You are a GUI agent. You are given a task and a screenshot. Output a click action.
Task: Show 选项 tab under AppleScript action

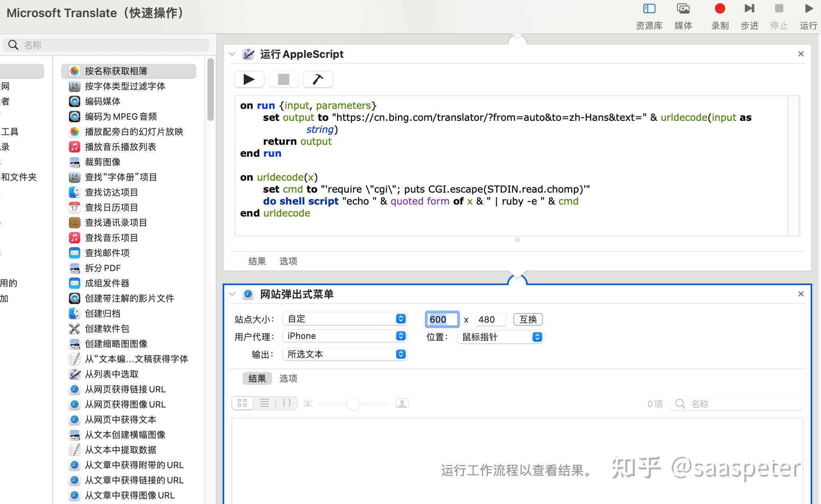click(288, 261)
